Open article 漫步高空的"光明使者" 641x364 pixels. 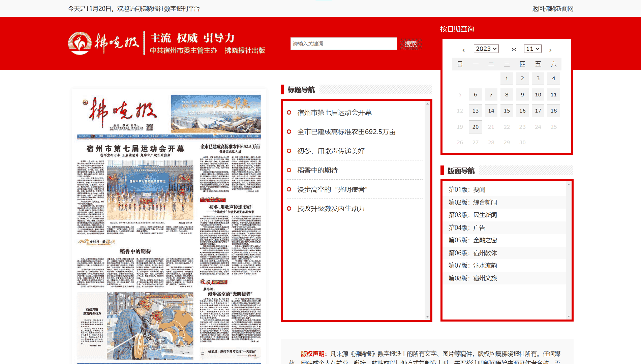332,189
